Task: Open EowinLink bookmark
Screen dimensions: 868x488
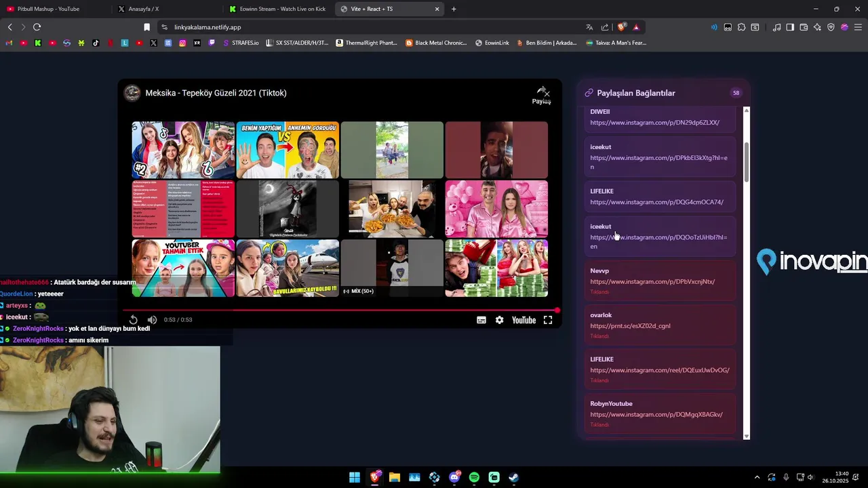Action: 492,43
